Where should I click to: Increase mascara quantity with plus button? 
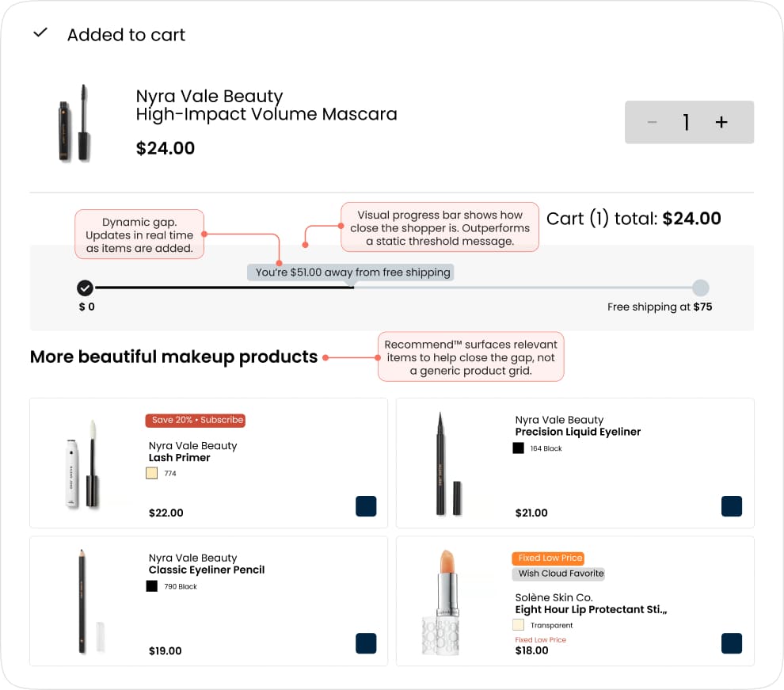point(721,122)
